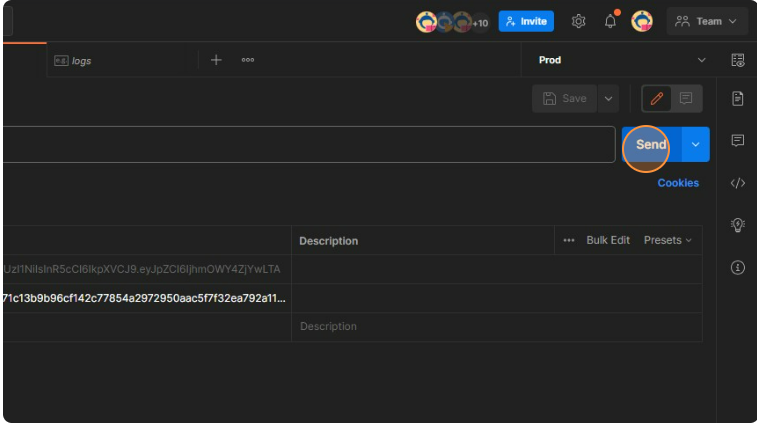Switch to comment mode toggle
Screen dimensions: 757x423
tap(686, 98)
